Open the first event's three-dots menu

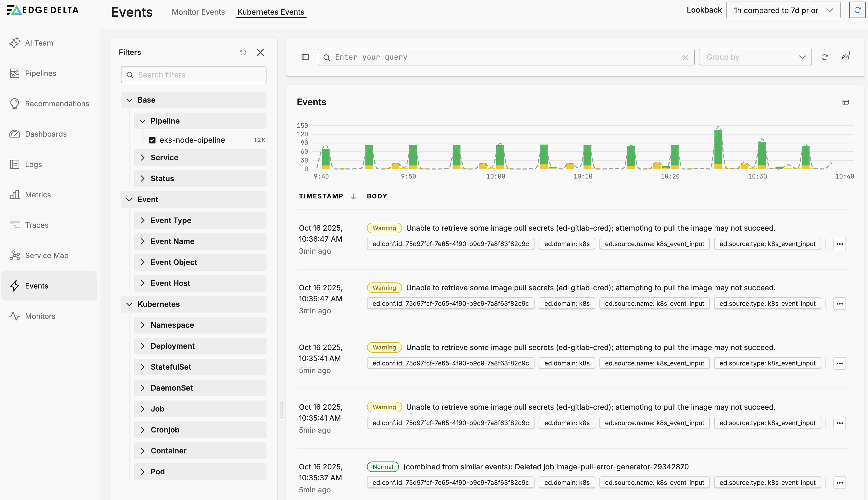pos(839,244)
